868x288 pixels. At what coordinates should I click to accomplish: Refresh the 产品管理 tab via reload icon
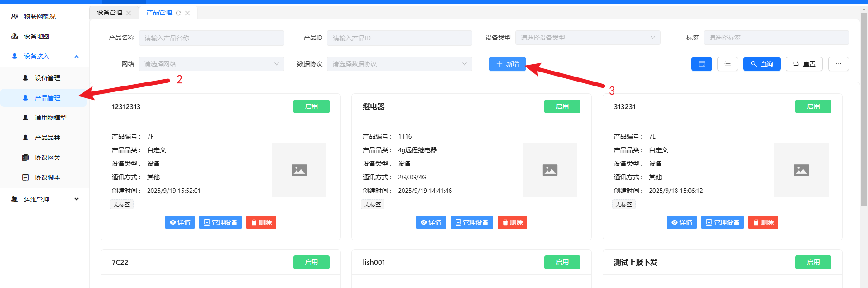point(178,13)
